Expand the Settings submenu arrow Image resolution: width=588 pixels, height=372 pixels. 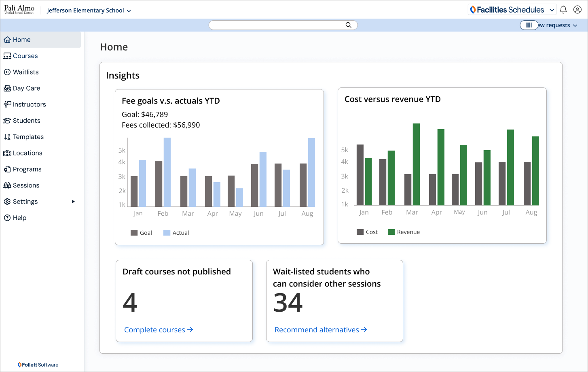click(x=73, y=202)
